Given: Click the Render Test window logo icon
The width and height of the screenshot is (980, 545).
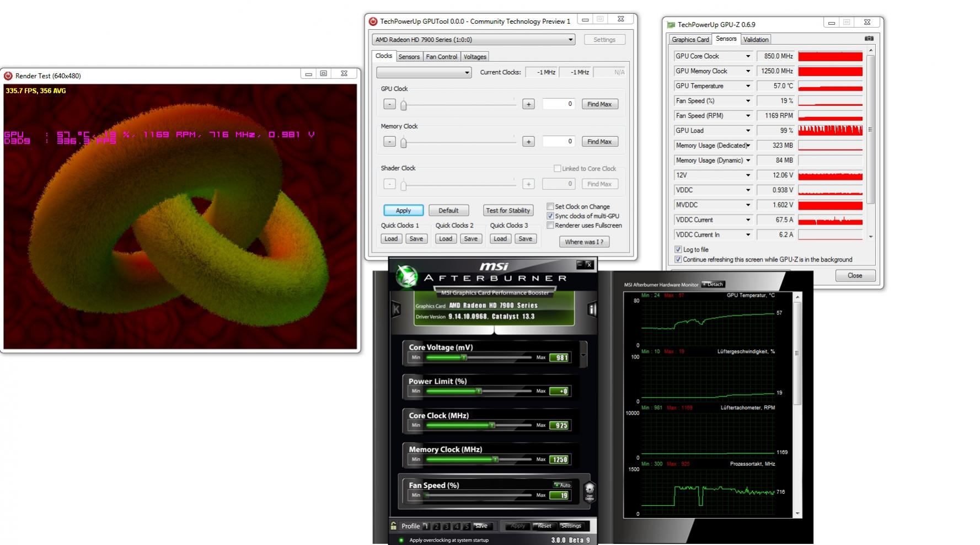Looking at the screenshot, I should point(8,76).
